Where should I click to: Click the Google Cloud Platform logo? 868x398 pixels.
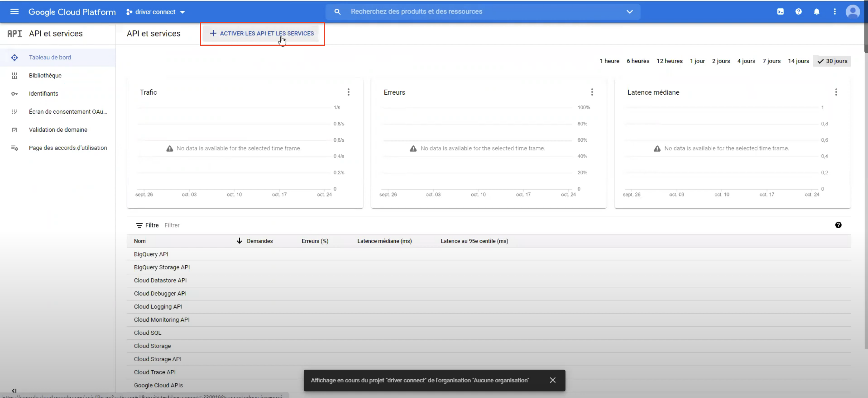pos(72,12)
